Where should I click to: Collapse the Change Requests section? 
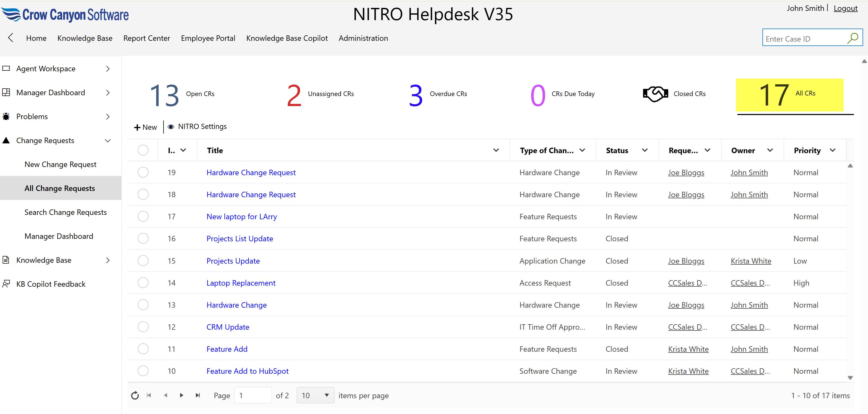coord(107,140)
